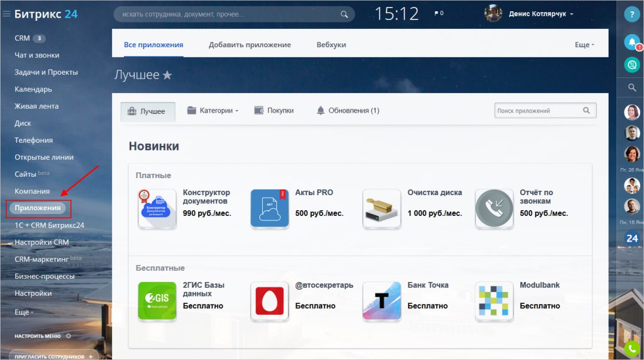Click the Битрикс 24 logo

pyautogui.click(x=45, y=14)
